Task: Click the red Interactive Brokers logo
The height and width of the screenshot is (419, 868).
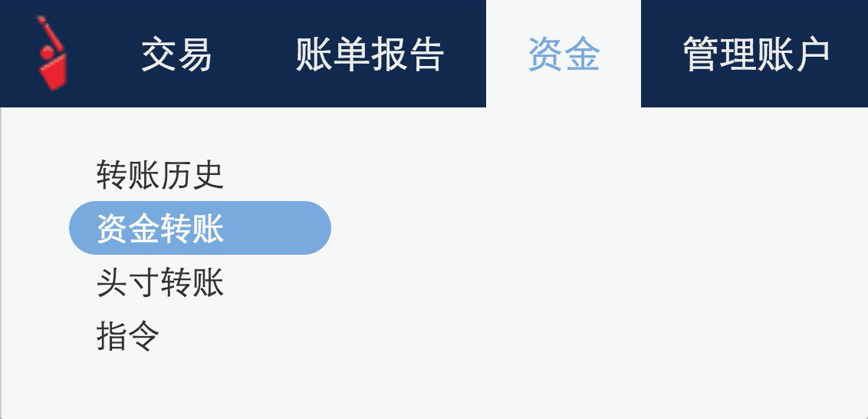Action: point(52,53)
